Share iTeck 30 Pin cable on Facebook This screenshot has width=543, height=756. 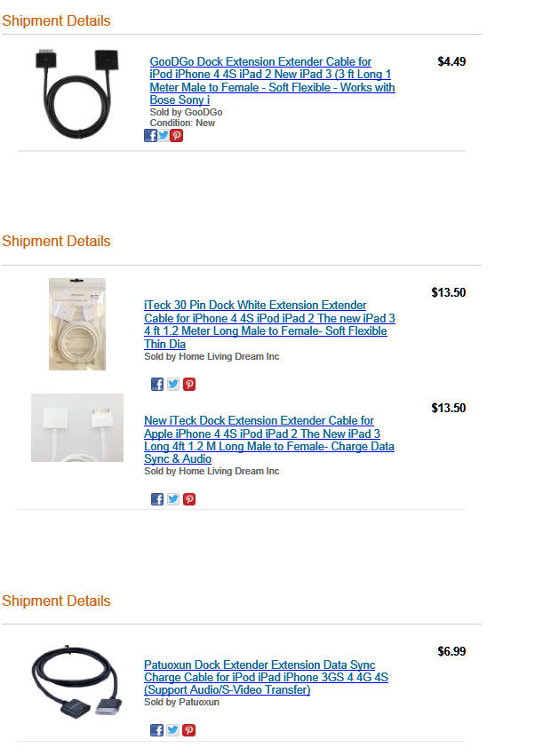[x=157, y=385]
